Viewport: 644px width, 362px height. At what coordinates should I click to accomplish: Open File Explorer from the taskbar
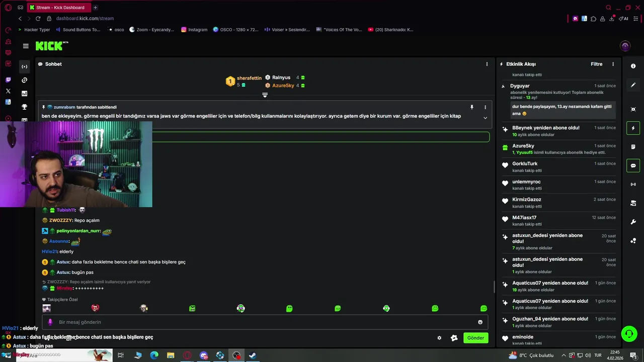171,355
